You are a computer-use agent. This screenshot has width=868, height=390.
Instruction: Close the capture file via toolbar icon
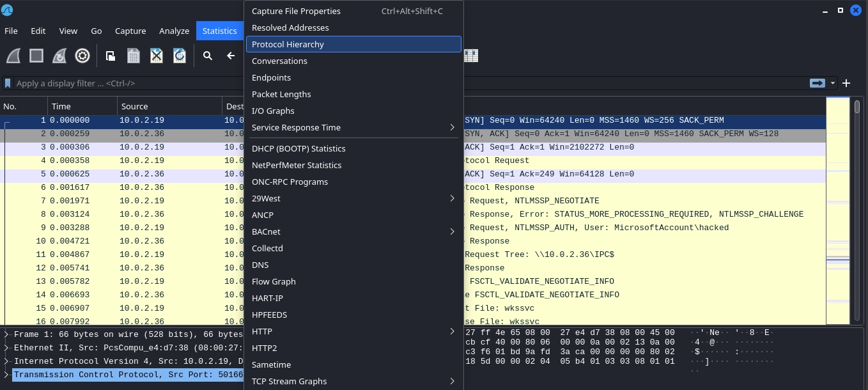tap(157, 56)
